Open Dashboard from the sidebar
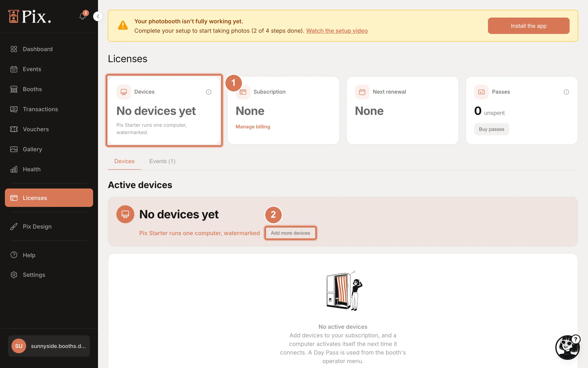 (49, 49)
